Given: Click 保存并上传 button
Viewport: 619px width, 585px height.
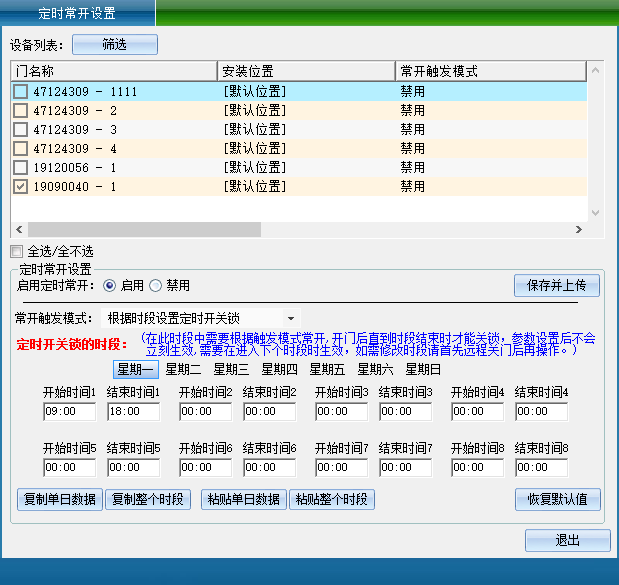Looking at the screenshot, I should click(x=556, y=285).
